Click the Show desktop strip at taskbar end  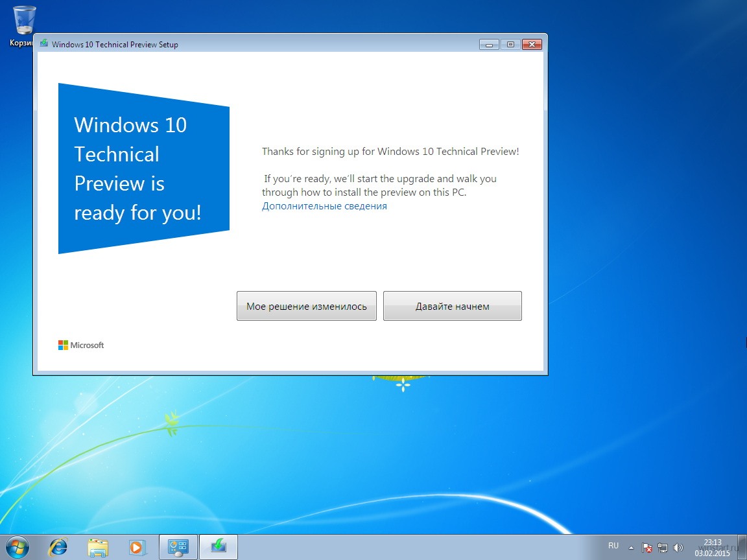742,547
